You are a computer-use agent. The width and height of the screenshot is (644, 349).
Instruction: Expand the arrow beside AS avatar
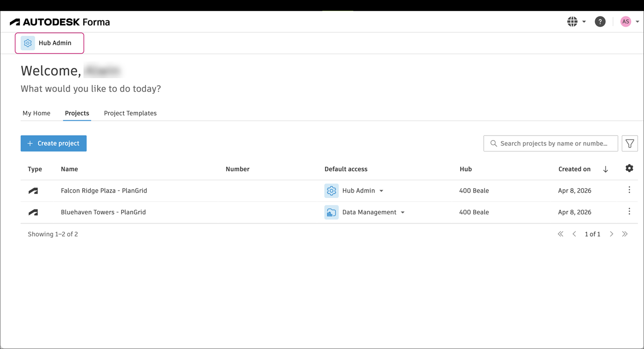pyautogui.click(x=637, y=22)
